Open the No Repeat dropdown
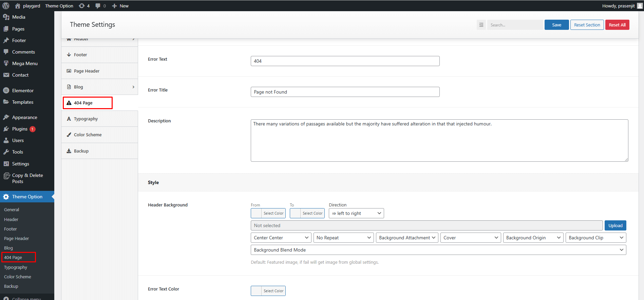This screenshot has width=644, height=300. coord(343,238)
